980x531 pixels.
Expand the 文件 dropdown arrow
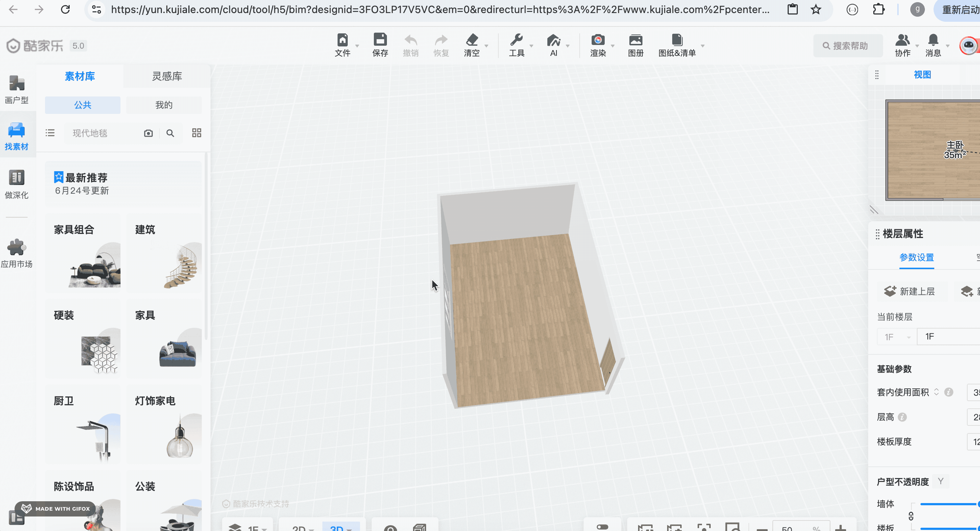point(357,46)
